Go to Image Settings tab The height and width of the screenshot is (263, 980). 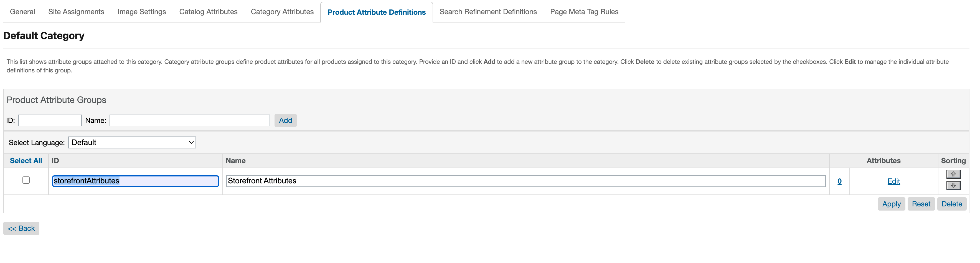(141, 12)
